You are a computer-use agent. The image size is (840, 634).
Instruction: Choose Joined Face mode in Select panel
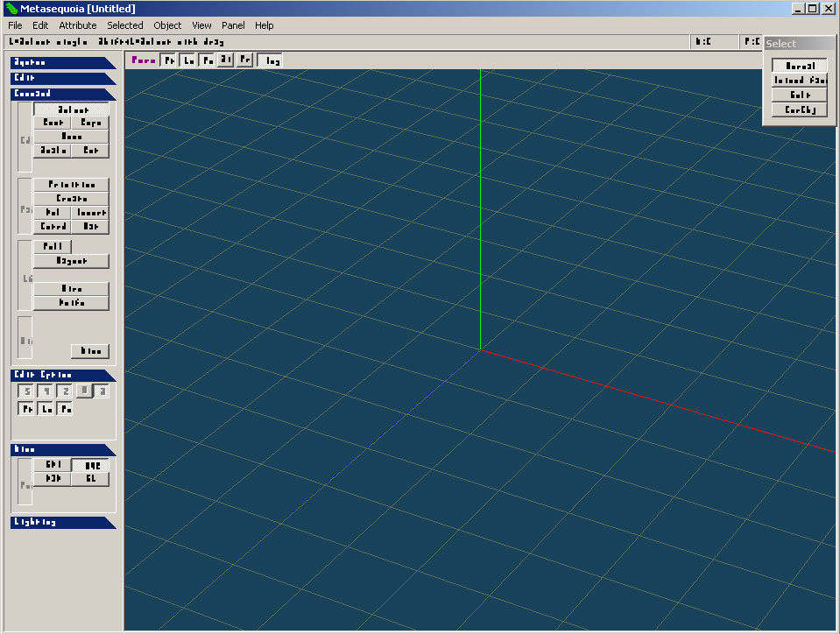pos(800,81)
